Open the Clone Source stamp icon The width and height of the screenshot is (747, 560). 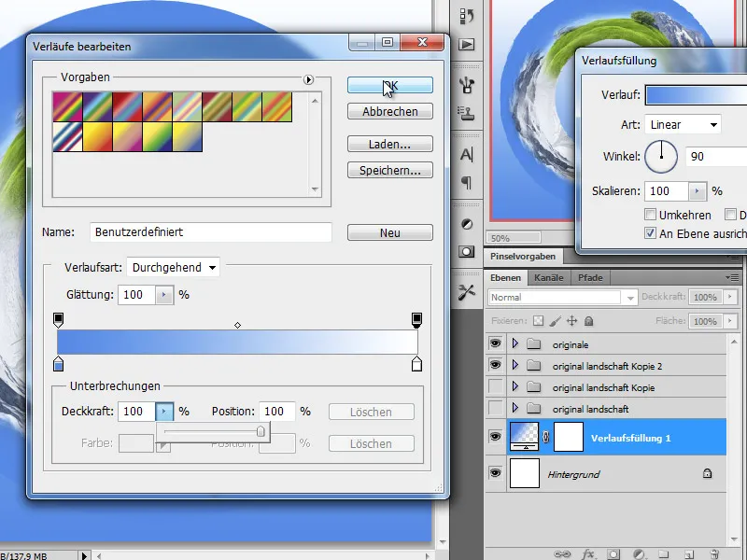pos(466,113)
